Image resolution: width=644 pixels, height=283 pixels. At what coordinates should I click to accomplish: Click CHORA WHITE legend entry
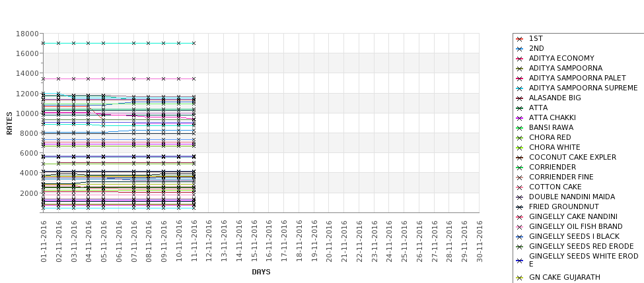coord(554,147)
